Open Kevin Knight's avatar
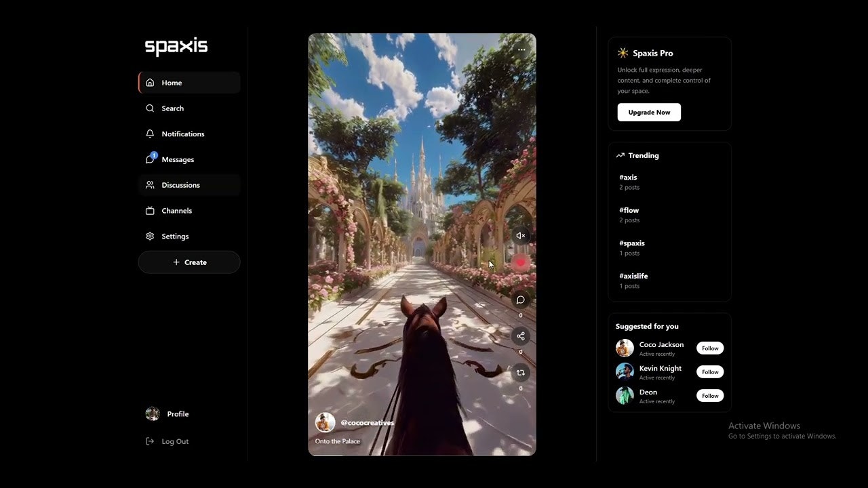Viewport: 868px width, 488px height. click(625, 372)
